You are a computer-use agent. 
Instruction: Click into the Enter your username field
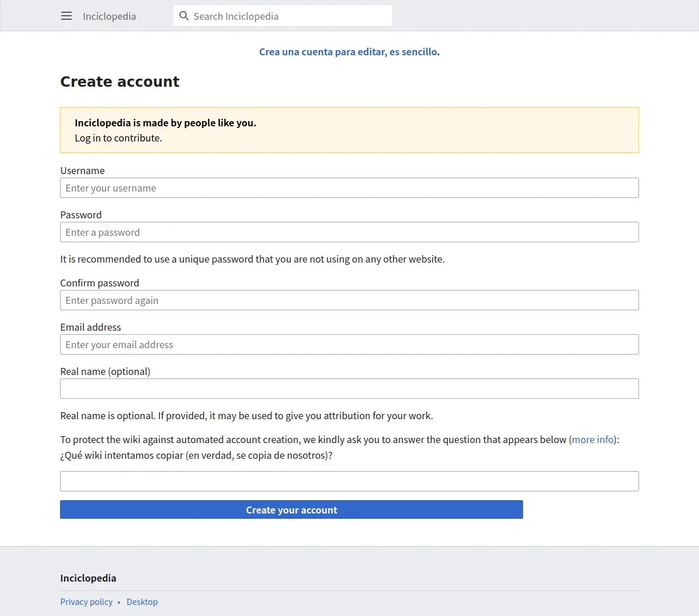coord(349,188)
